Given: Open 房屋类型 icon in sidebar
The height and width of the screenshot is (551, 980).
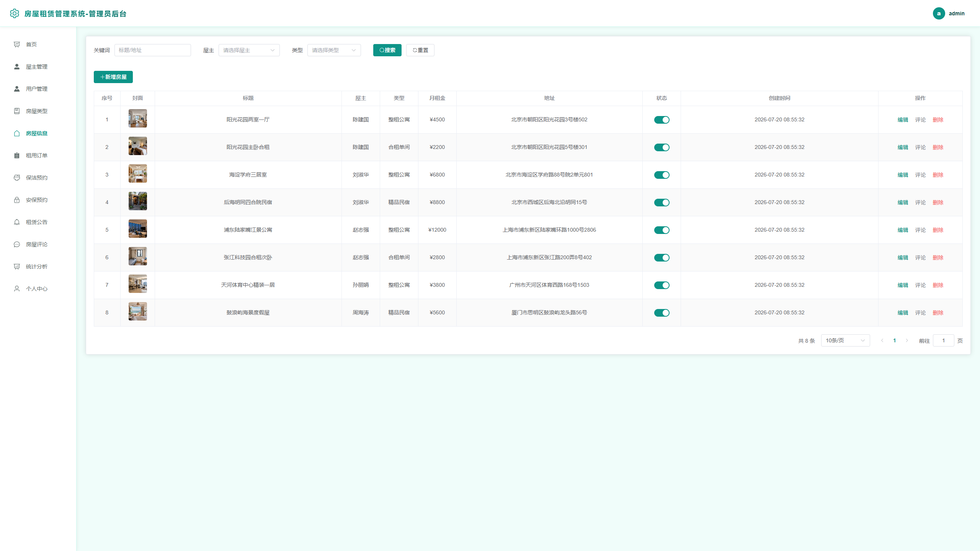Looking at the screenshot, I should [x=17, y=111].
